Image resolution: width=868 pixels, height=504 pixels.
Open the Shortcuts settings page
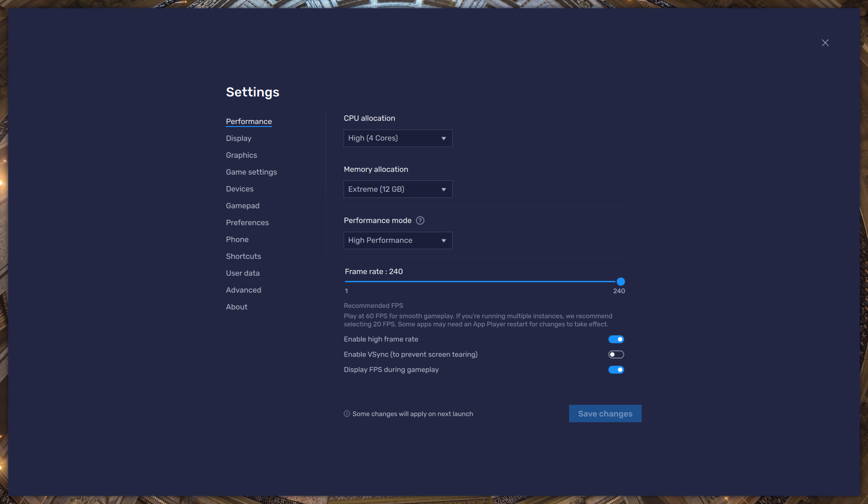click(243, 256)
